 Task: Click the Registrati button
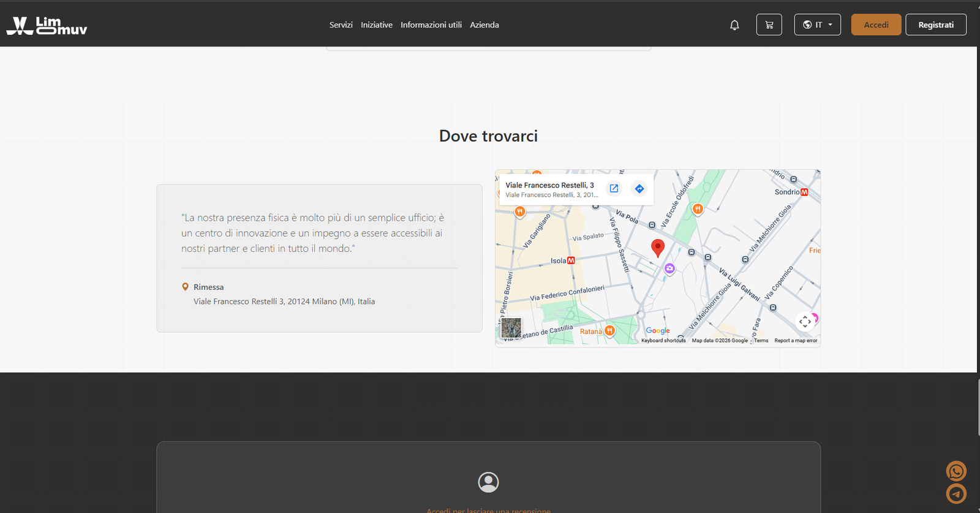pos(936,25)
